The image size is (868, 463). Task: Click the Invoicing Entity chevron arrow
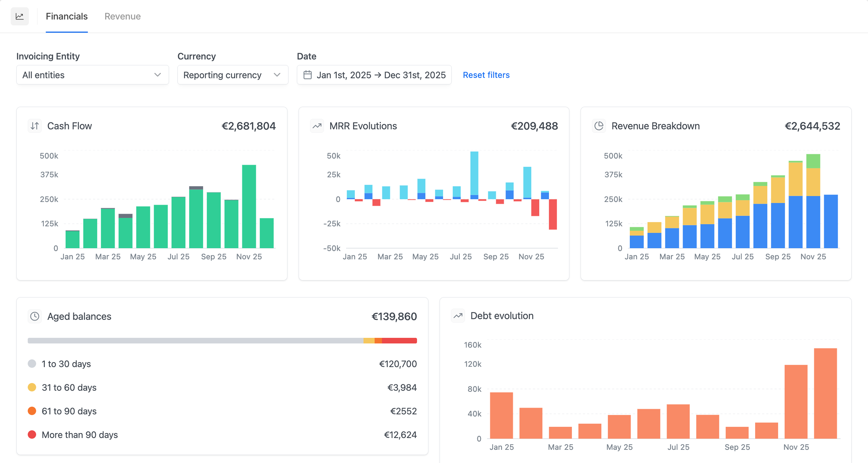(157, 75)
